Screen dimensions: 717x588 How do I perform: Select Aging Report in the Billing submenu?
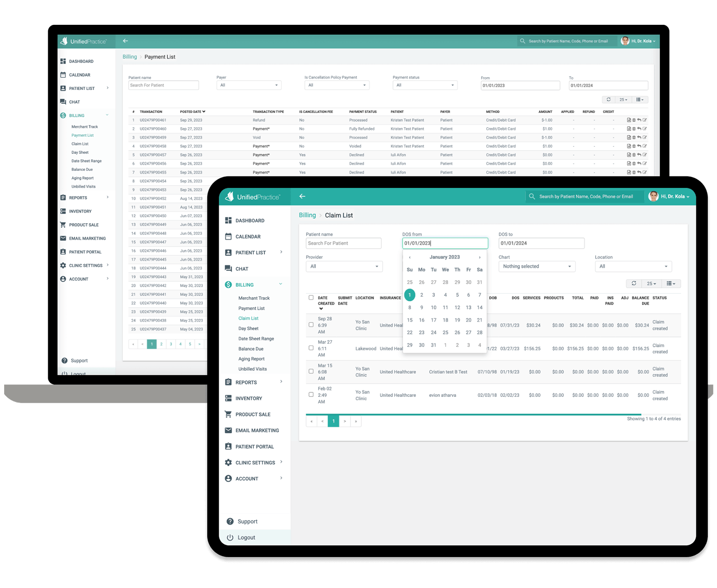click(x=251, y=358)
